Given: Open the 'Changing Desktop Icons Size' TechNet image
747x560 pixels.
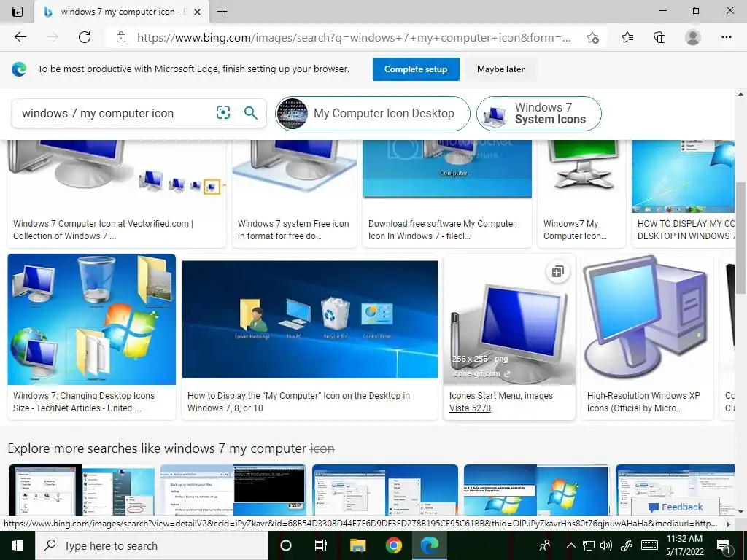Looking at the screenshot, I should [91, 319].
